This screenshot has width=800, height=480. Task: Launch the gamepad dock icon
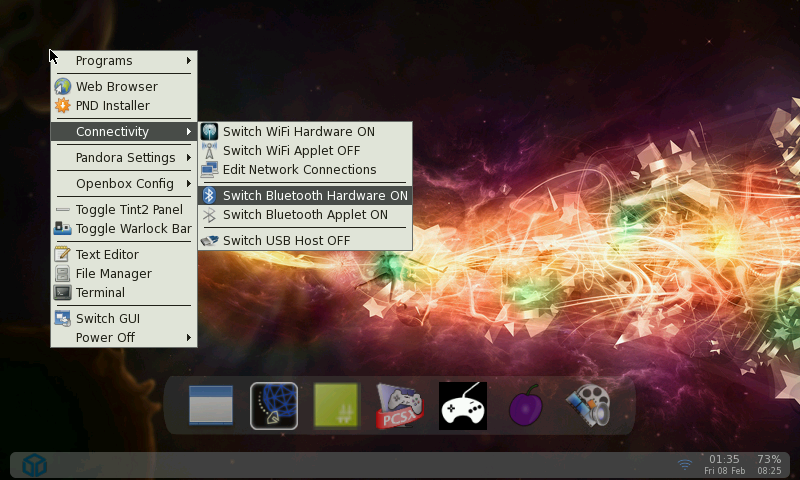click(x=463, y=406)
